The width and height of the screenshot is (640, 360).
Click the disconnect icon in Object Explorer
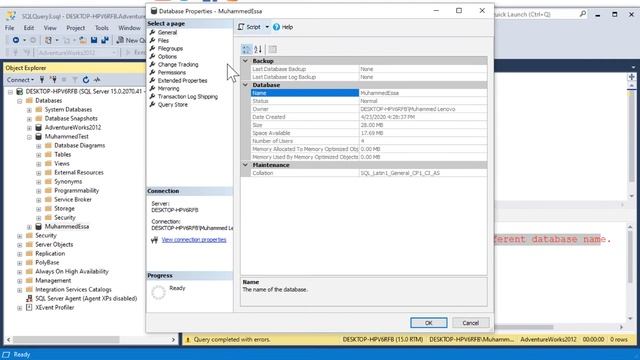pos(53,80)
